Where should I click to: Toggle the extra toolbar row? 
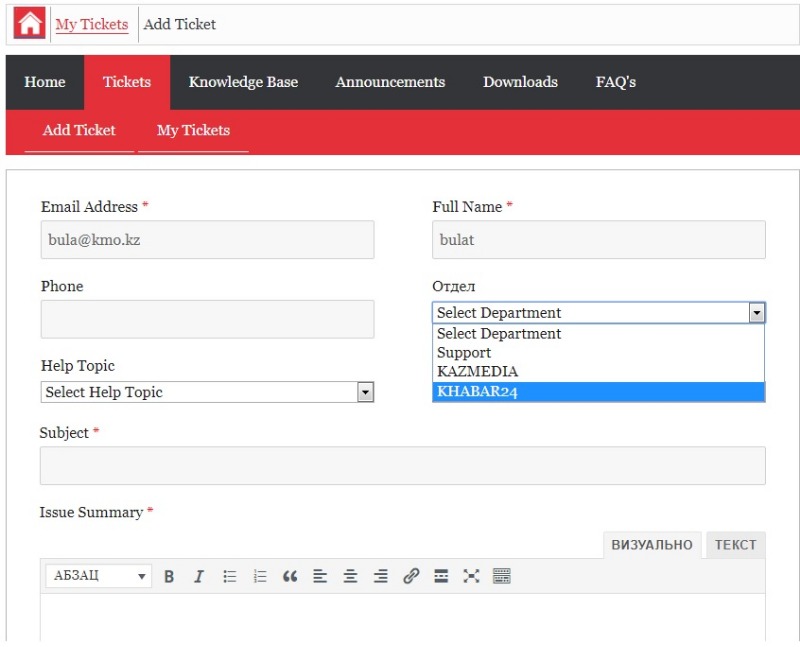502,576
